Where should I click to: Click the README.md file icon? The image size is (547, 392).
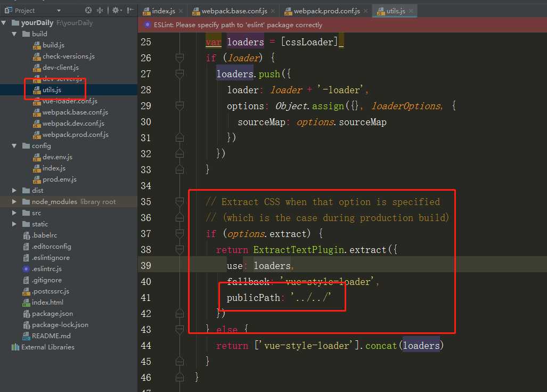[26, 336]
